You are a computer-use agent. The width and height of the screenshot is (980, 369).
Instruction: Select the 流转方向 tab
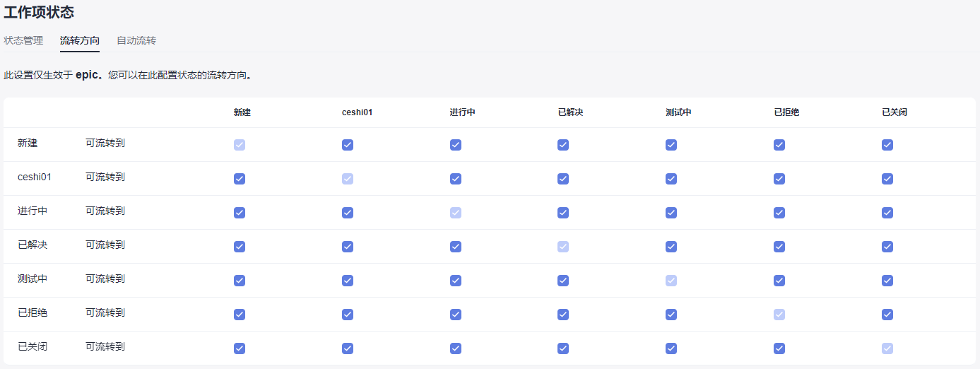(x=80, y=40)
